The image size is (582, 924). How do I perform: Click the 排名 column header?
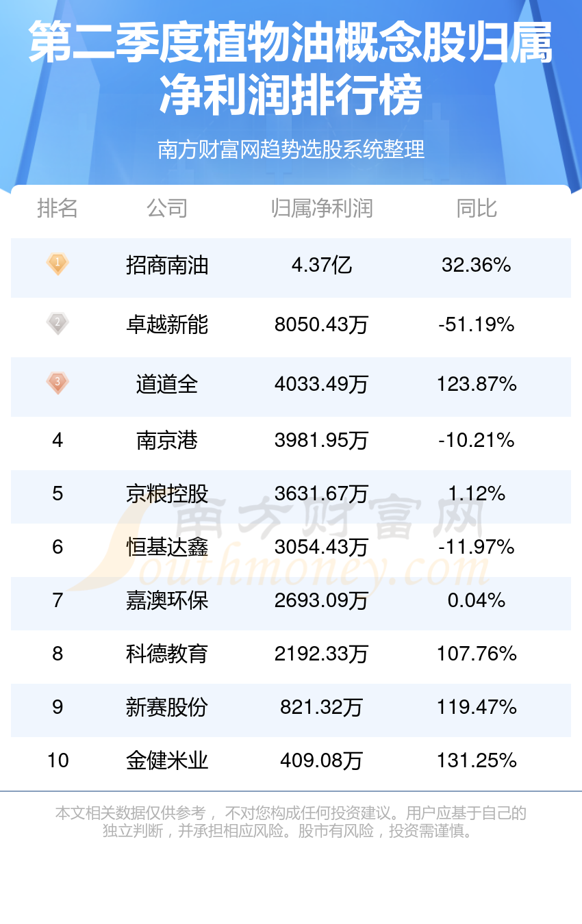[58, 208]
